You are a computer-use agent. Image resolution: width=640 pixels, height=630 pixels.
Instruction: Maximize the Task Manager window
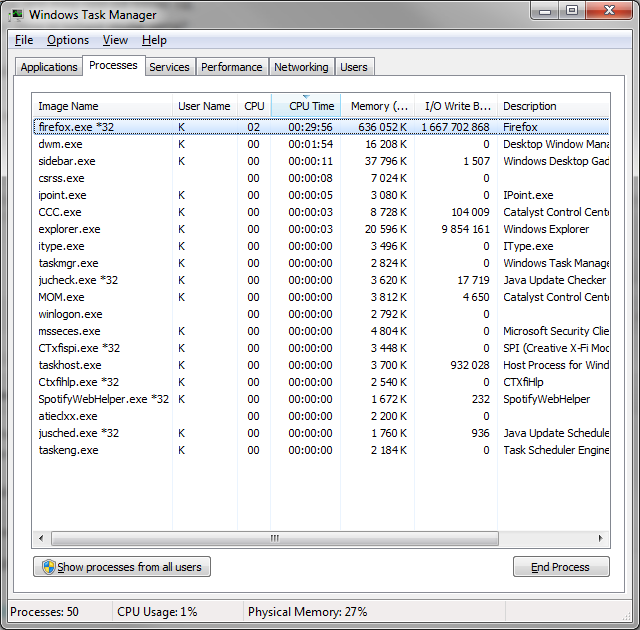(572, 11)
